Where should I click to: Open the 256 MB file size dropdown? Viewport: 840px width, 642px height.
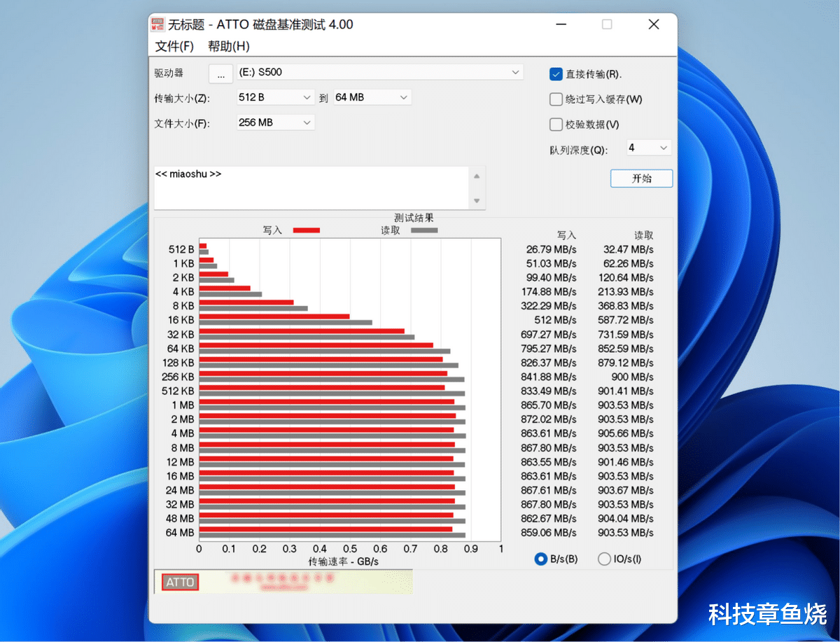[x=276, y=123]
